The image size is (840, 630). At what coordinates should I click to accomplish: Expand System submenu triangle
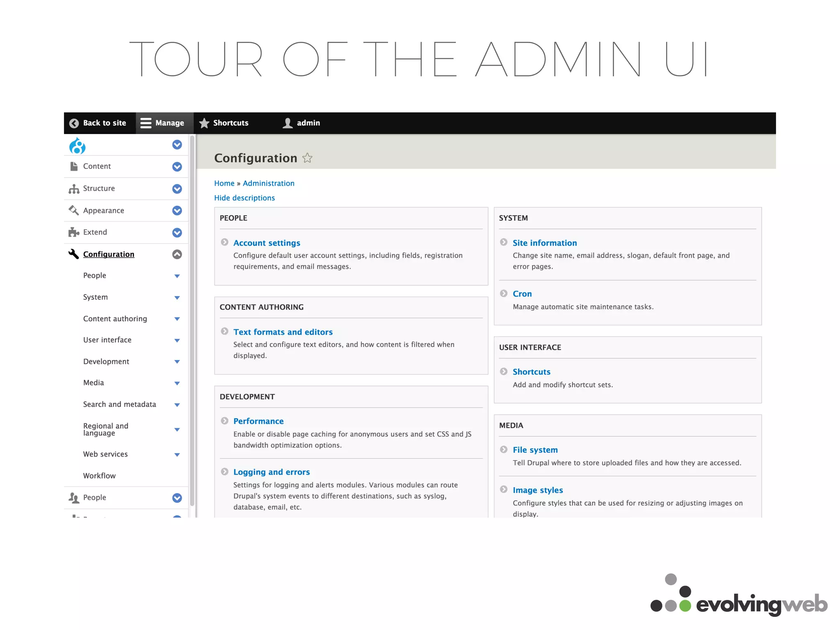(x=177, y=298)
